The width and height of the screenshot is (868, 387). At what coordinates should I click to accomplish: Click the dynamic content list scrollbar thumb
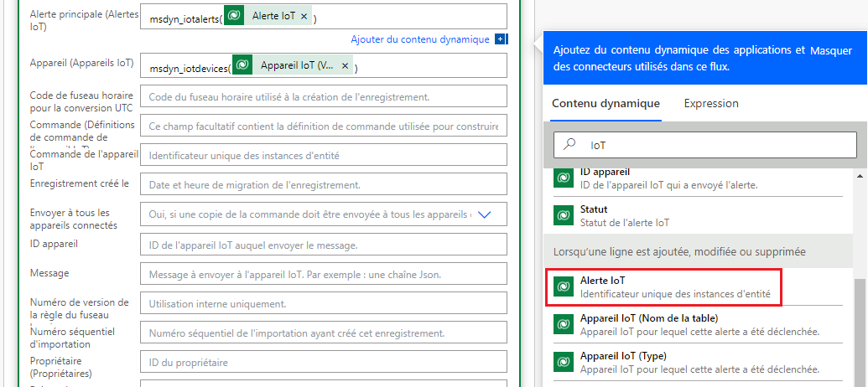click(860, 332)
